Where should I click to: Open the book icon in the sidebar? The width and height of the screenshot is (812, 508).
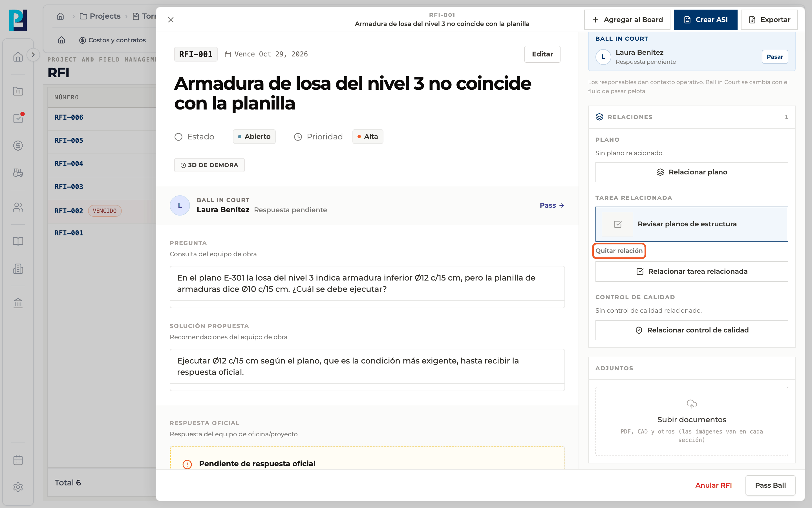[18, 241]
